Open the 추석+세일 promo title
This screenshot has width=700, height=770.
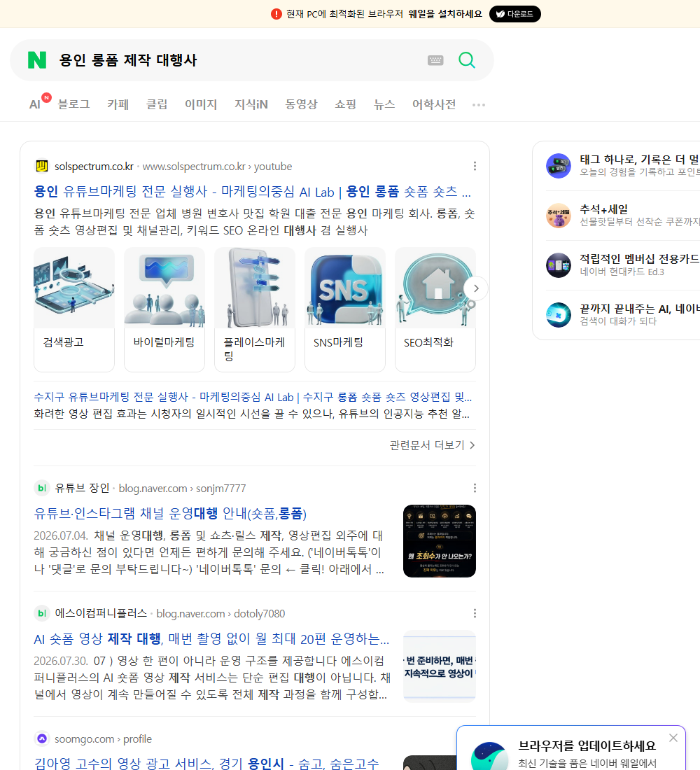point(603,209)
